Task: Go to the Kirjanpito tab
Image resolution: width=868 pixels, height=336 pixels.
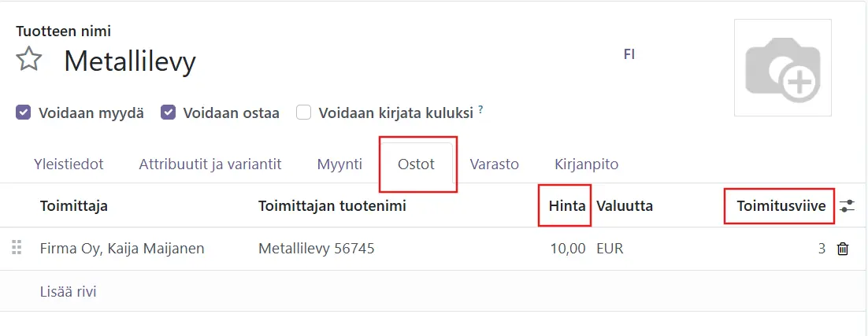Action: (x=586, y=164)
